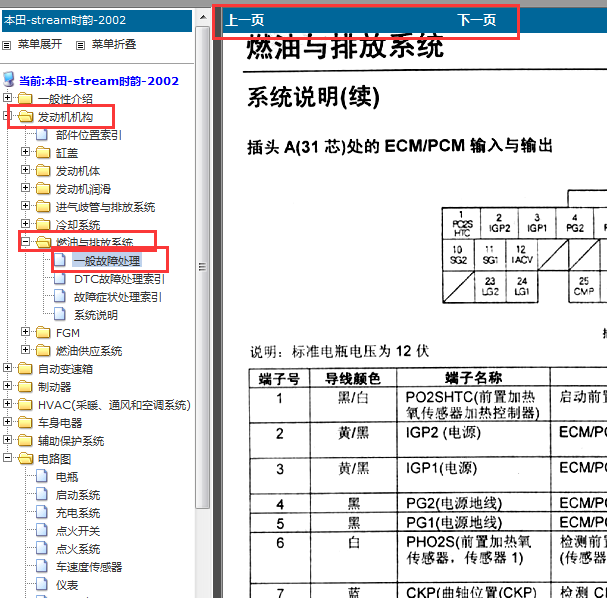Image resolution: width=607 pixels, height=598 pixels.
Task: Open the 一般故障处理 page entry
Action: coord(107,261)
